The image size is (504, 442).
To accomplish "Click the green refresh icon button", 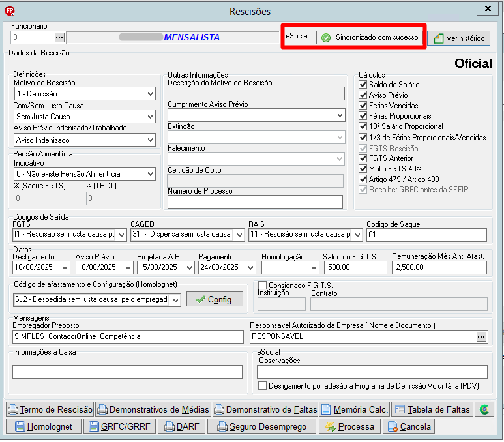I will pyautogui.click(x=484, y=409).
